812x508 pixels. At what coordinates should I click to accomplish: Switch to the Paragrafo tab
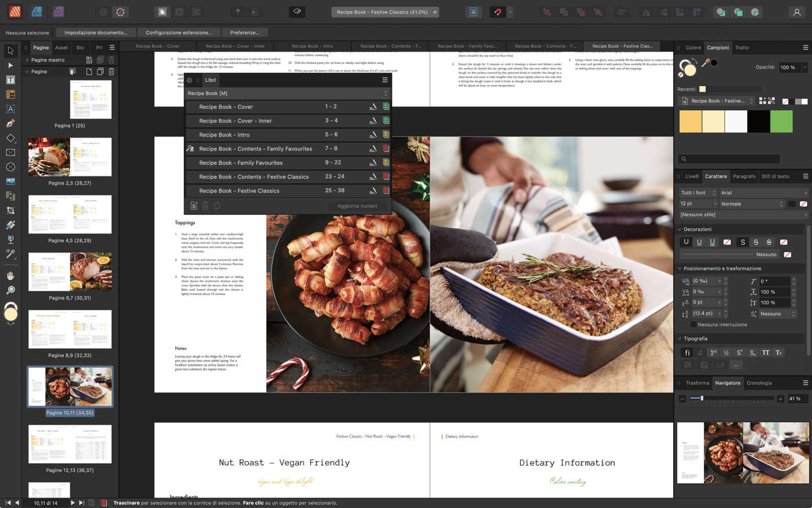[744, 176]
